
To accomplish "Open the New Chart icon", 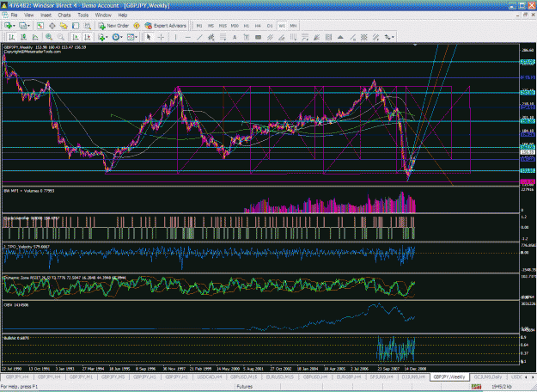I will pyautogui.click(x=8, y=26).
